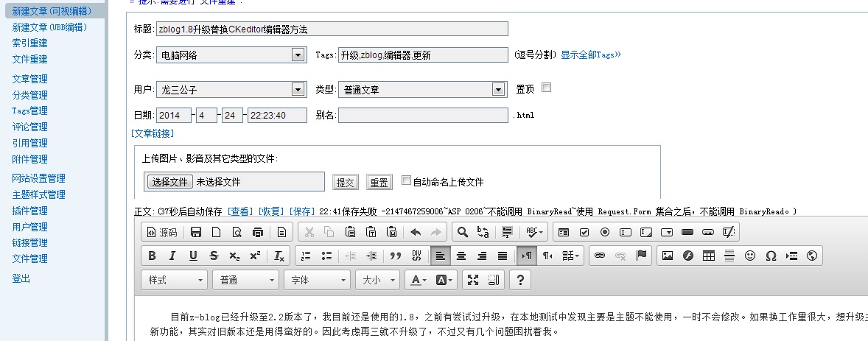Screen dimensions: 868x341
Task: Insert an image via picture icon
Action: [x=668, y=256]
